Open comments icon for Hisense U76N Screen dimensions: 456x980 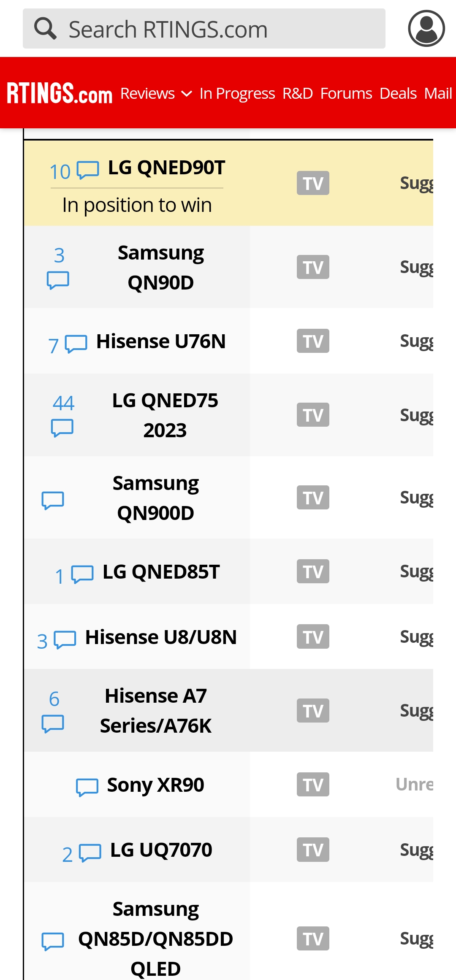(76, 344)
